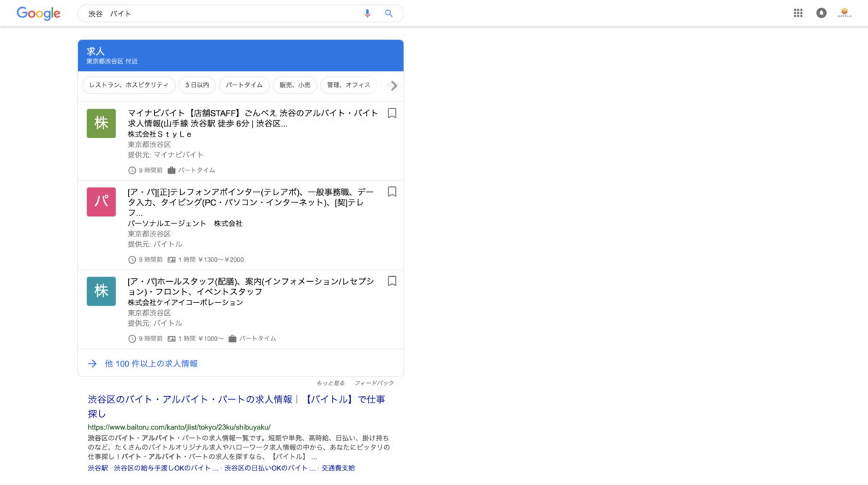The height and width of the screenshot is (485, 868).
Task: Filter jobs by 3 日以内
Action: (197, 85)
